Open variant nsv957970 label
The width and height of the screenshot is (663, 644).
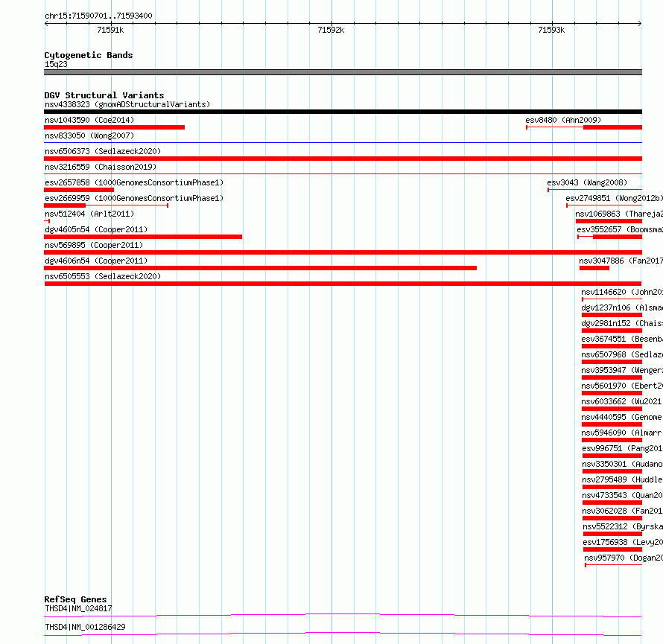coord(624,558)
